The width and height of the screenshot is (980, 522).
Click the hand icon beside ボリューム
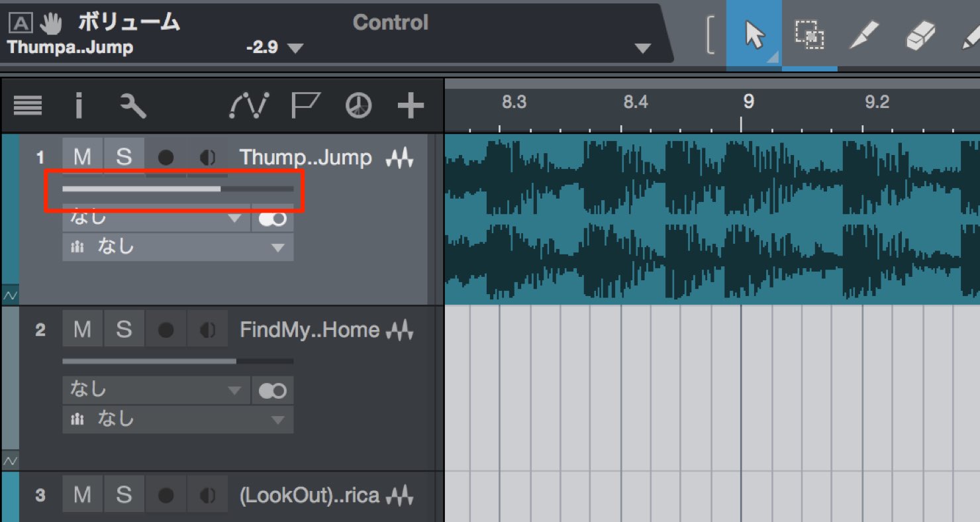pos(51,24)
